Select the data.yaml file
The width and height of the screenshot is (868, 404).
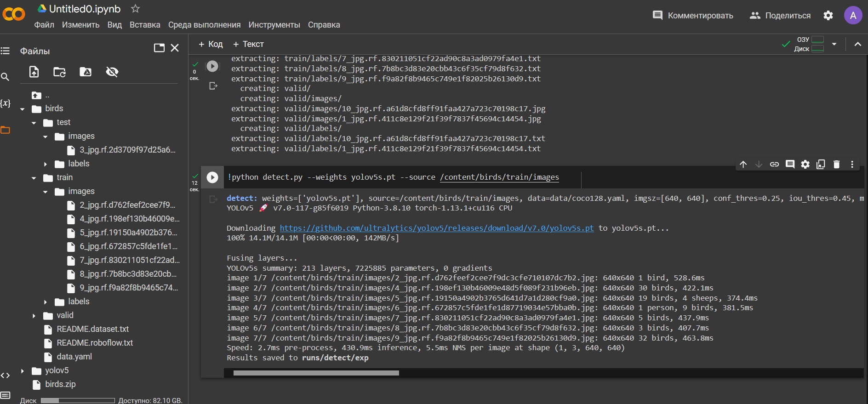click(x=74, y=357)
